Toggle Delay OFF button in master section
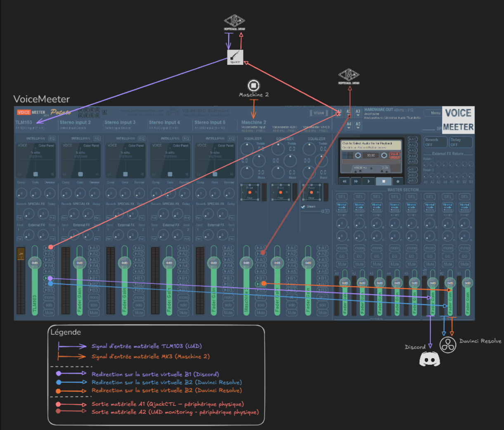This screenshot has width=504, height=430. (x=461, y=142)
